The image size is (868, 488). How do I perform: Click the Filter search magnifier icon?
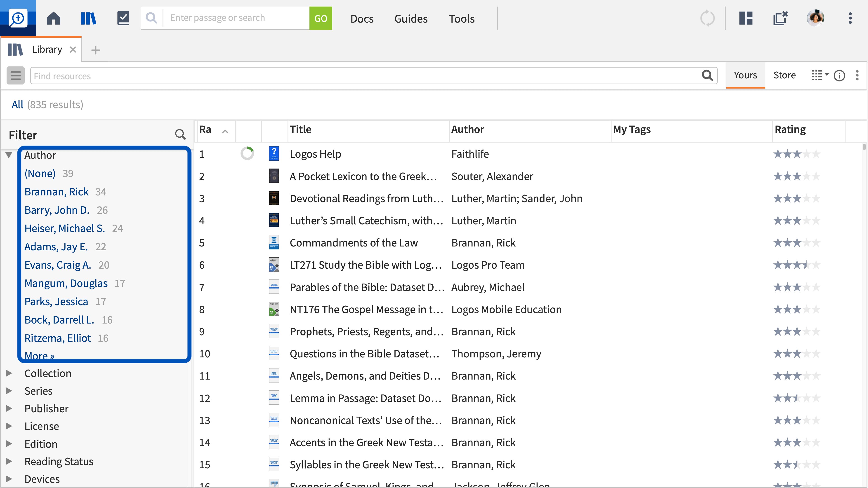click(180, 135)
